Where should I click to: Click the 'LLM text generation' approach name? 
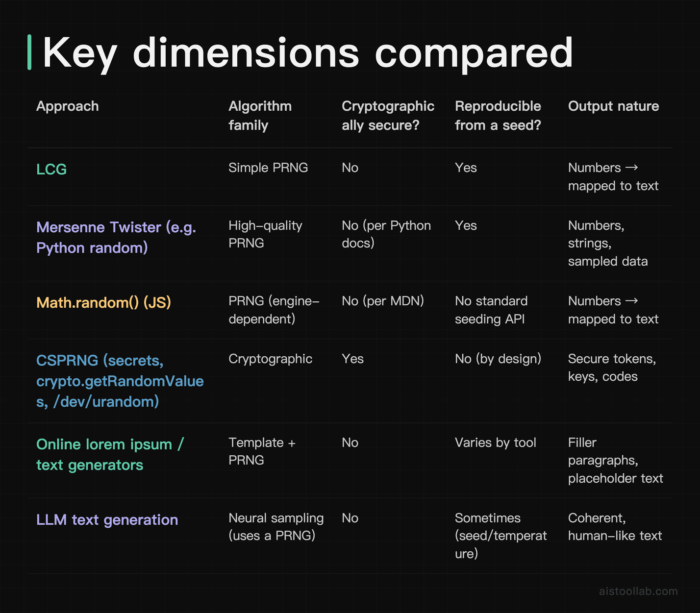click(107, 520)
